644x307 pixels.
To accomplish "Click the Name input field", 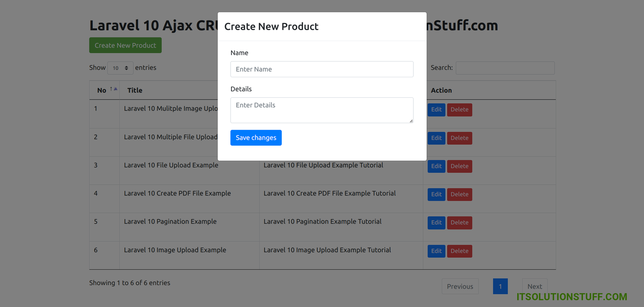I will [x=322, y=69].
